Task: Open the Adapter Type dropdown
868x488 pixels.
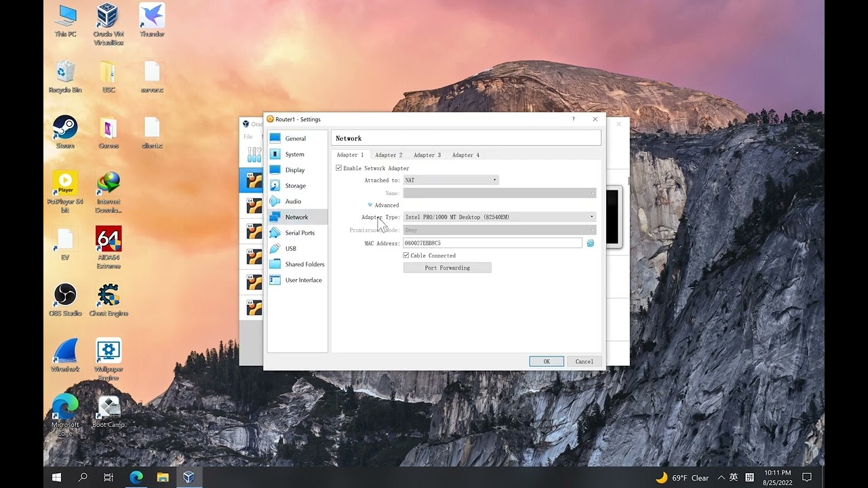Action: (500, 218)
